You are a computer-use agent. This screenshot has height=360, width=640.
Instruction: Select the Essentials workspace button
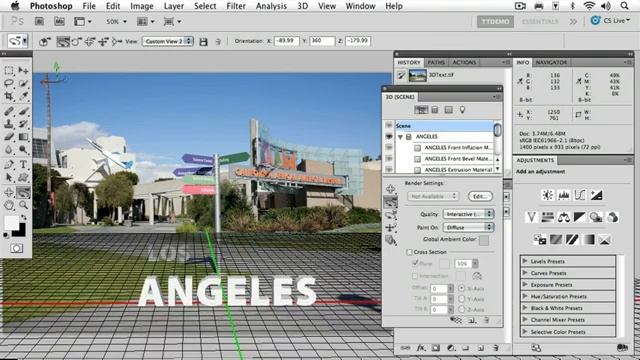tap(540, 21)
